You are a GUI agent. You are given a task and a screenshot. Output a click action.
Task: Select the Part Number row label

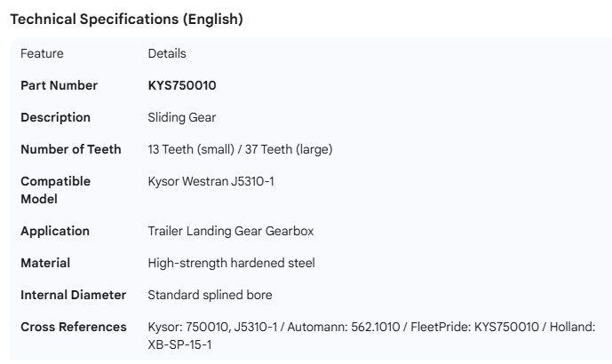[x=59, y=85]
